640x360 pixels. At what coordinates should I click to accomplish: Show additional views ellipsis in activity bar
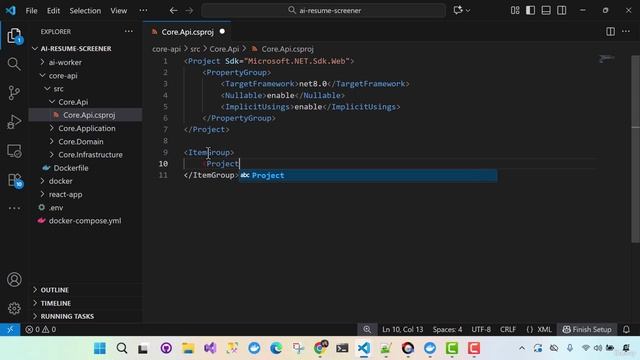pos(14,208)
